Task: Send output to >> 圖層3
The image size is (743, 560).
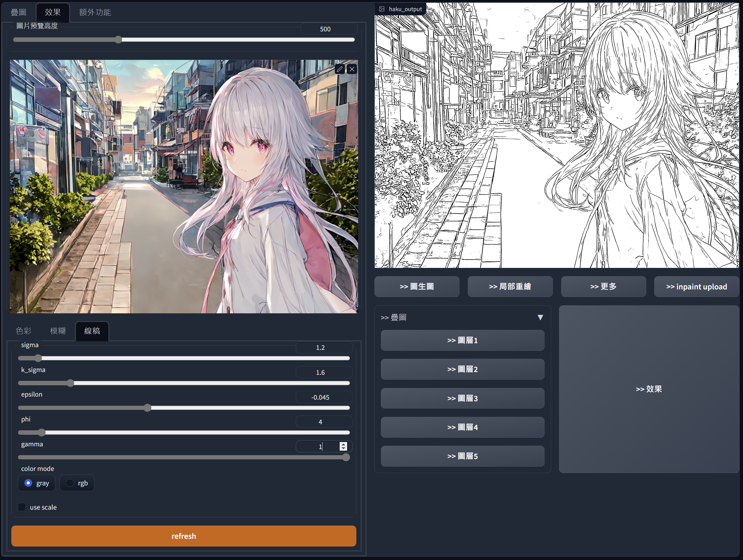Action: [x=462, y=398]
